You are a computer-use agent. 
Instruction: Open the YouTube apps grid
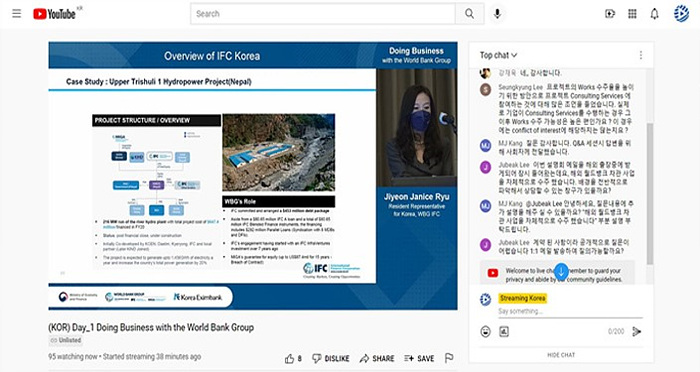click(632, 14)
